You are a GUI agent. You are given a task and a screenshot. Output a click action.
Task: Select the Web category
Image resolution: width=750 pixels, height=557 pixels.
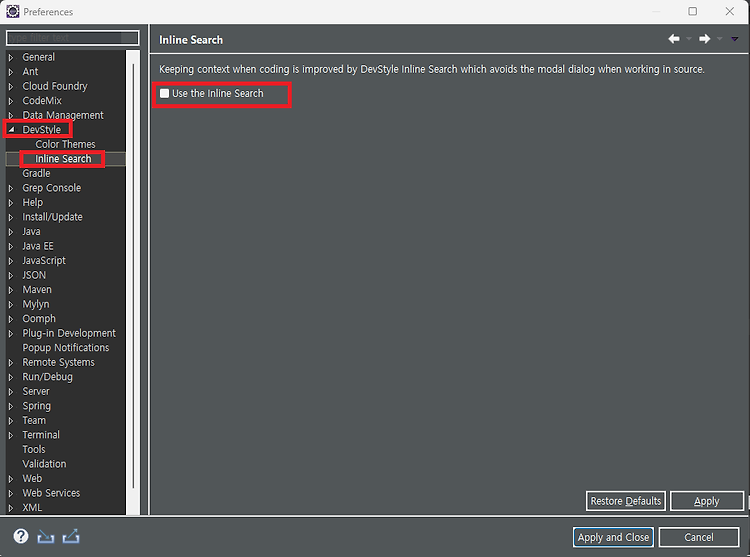point(32,479)
